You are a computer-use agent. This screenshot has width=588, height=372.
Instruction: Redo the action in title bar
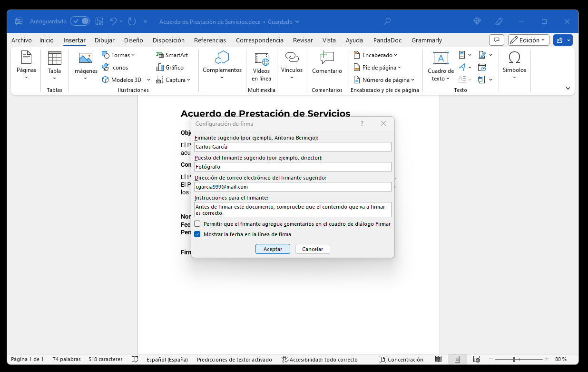click(x=132, y=21)
